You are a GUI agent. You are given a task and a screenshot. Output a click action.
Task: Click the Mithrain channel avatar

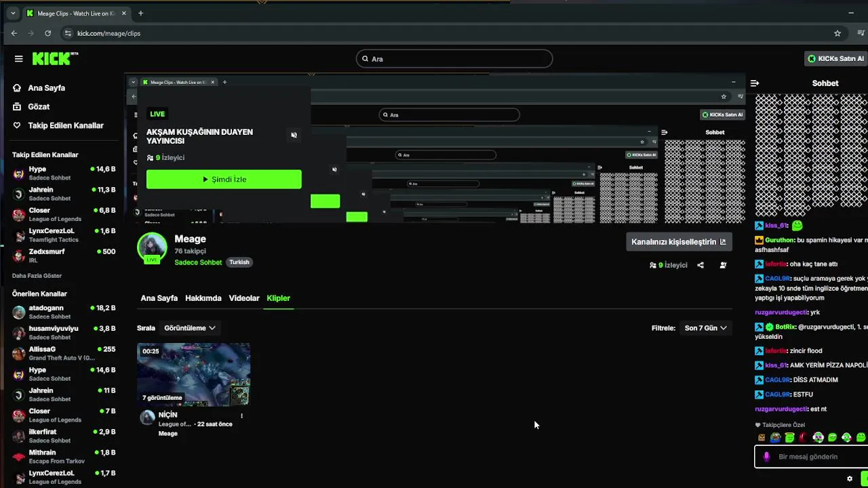pyautogui.click(x=19, y=457)
